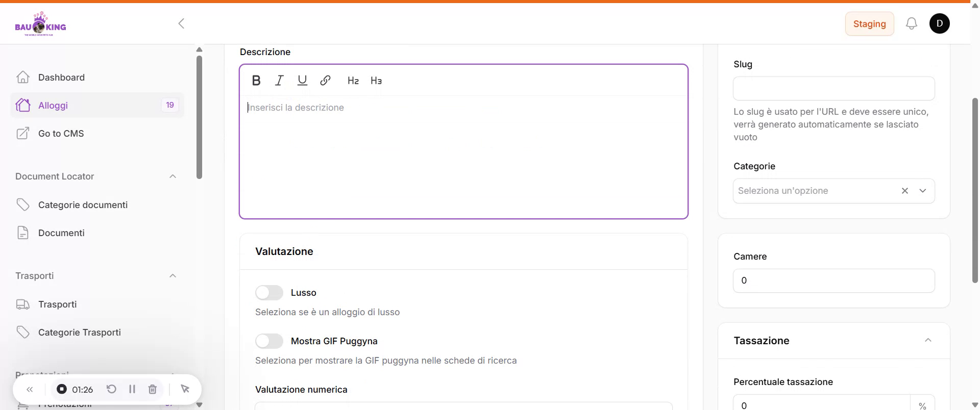Click the BauKing logo
Image resolution: width=980 pixels, height=410 pixels.
40,23
